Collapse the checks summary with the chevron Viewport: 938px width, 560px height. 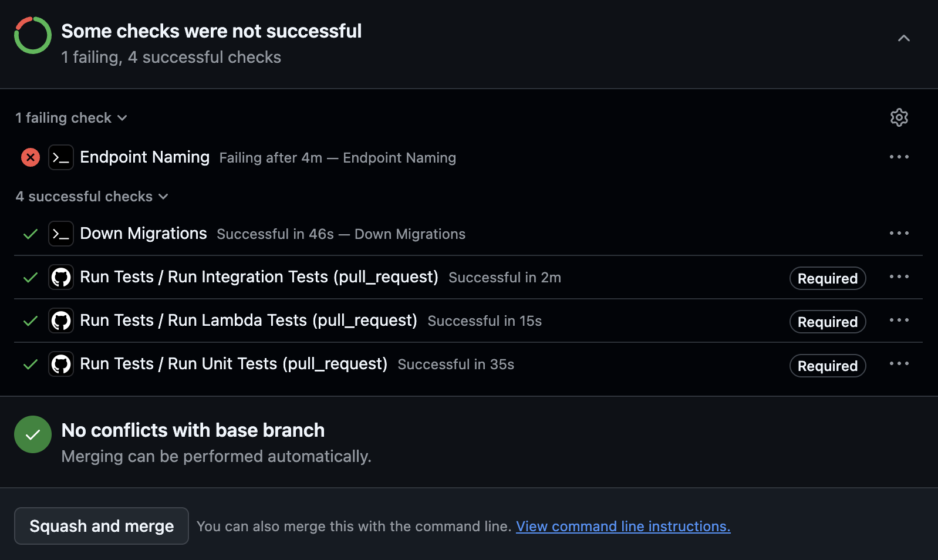[x=903, y=38]
